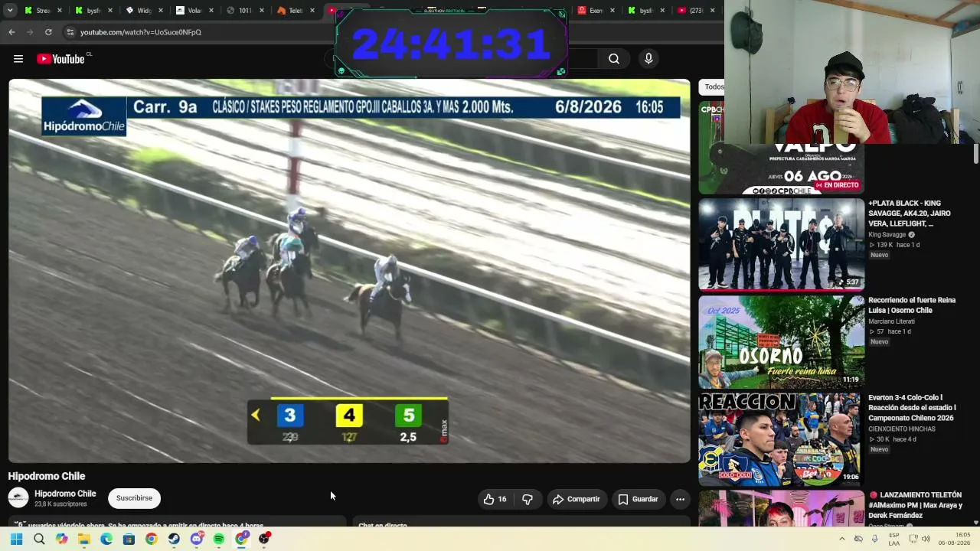The image size is (980, 551).
Task: Switch to the '1011' browser tab
Action: [x=245, y=11]
